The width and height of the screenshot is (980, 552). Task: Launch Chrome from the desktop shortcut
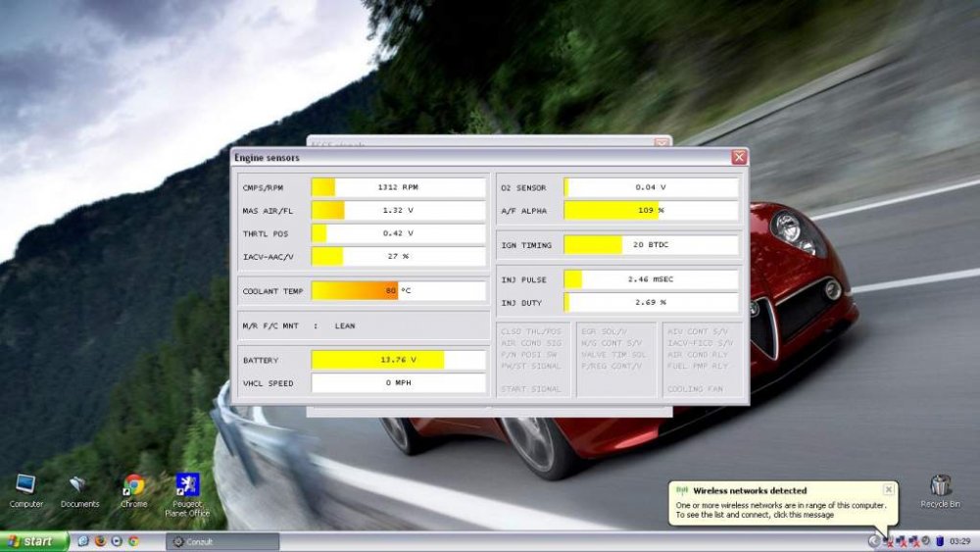tap(133, 485)
